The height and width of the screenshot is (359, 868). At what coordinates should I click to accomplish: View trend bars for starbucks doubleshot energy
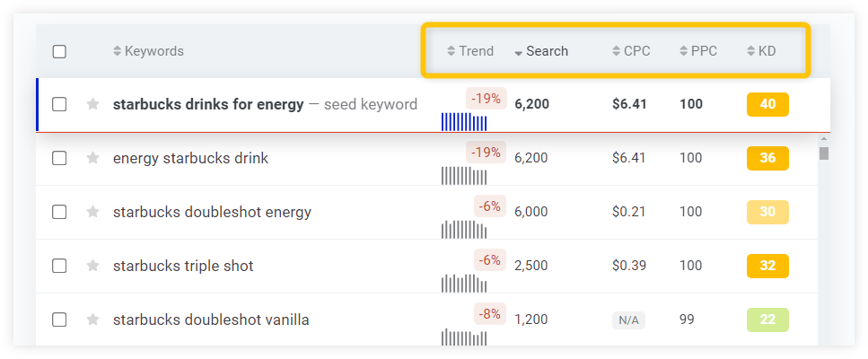tap(464, 230)
